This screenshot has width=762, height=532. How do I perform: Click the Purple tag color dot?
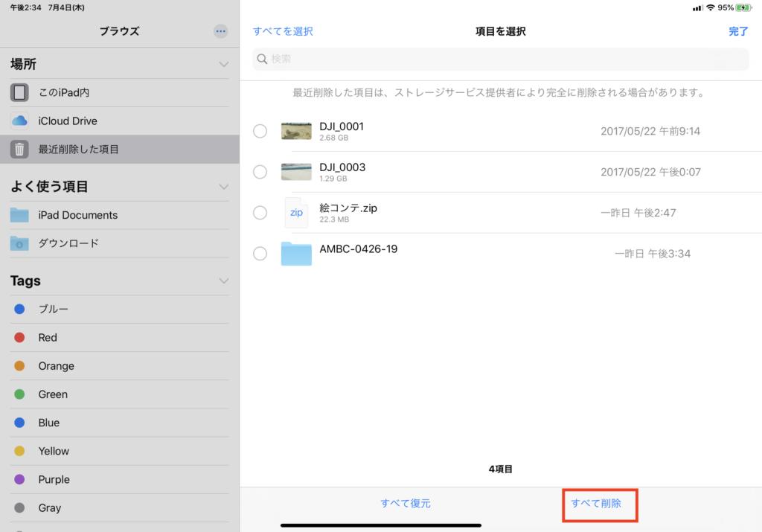pyautogui.click(x=19, y=479)
